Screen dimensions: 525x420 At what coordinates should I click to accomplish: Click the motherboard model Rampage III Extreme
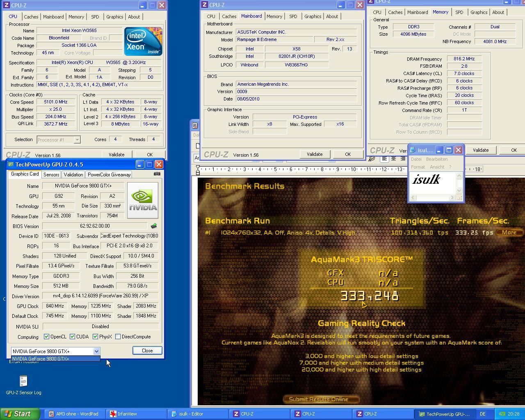click(x=274, y=40)
